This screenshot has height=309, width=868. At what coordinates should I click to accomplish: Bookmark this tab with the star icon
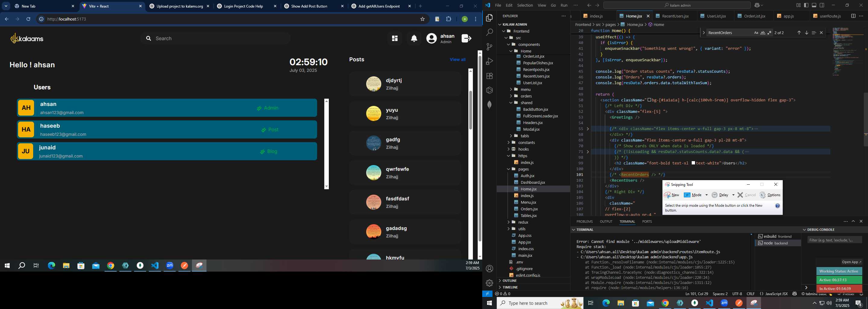(x=423, y=19)
